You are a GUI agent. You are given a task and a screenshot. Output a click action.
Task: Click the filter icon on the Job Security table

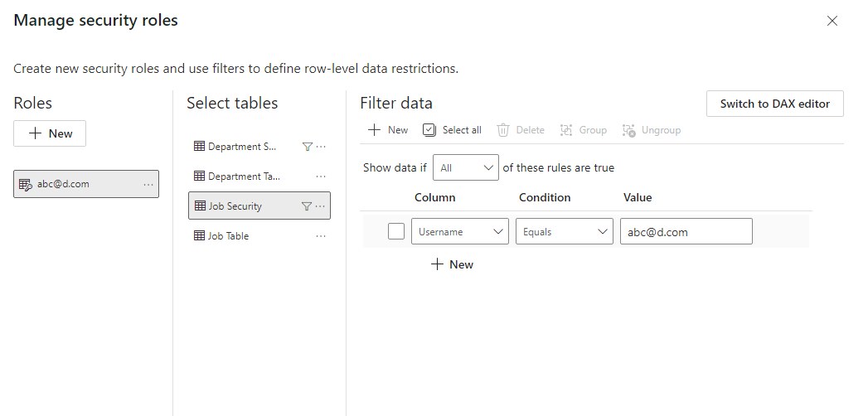point(307,206)
